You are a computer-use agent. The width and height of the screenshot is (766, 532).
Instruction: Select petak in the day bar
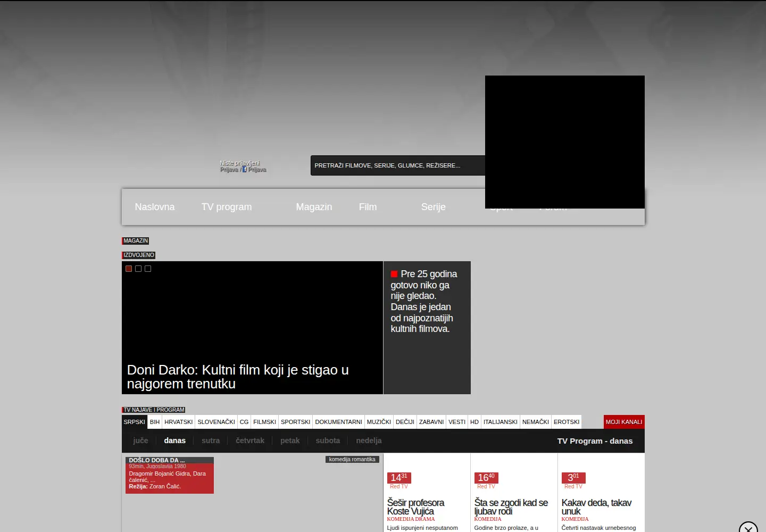[290, 440]
